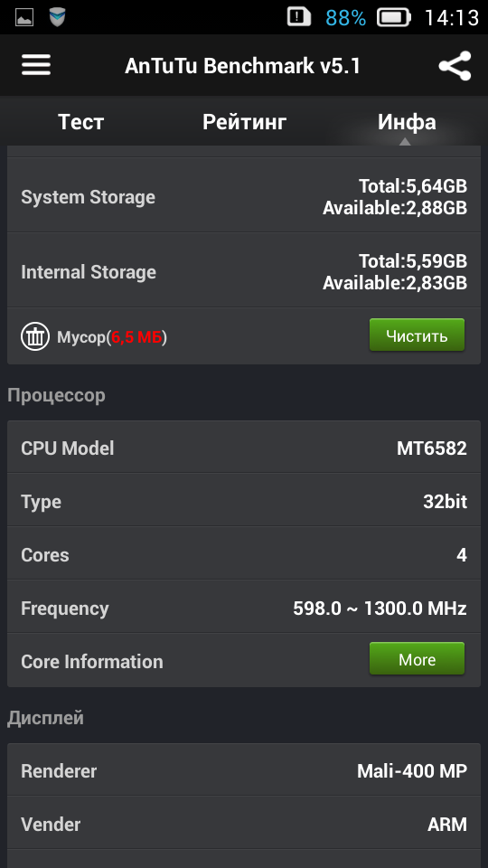The image size is (488, 868).
Task: Tap the AnTuTu Benchmark v5.1 title
Action: click(x=242, y=66)
